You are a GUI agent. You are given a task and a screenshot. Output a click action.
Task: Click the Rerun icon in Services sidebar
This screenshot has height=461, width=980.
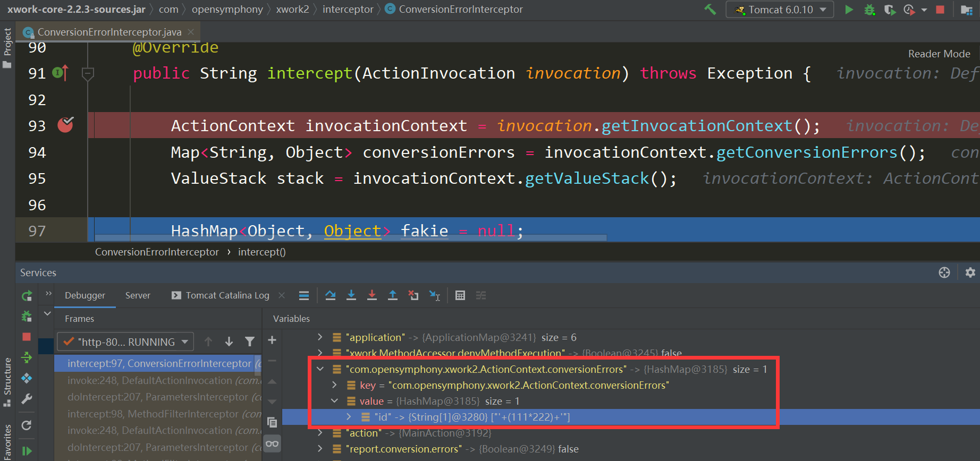point(27,296)
